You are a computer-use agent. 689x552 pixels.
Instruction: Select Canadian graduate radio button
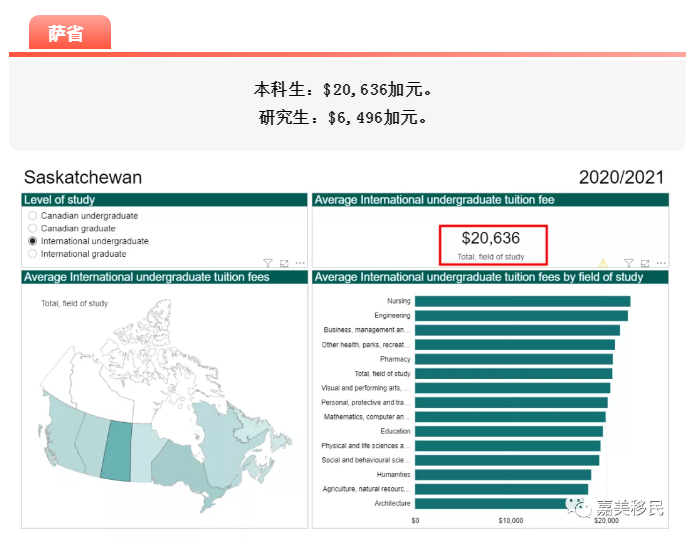33,229
